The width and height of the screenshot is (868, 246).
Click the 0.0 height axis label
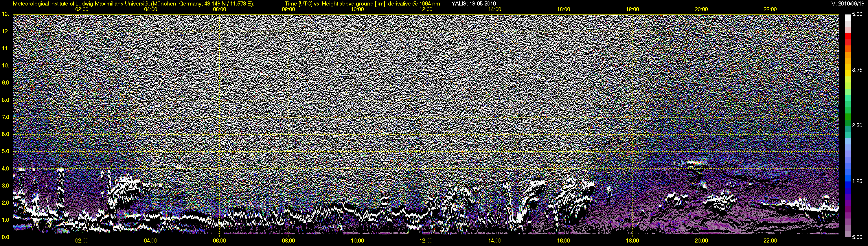(x=5, y=237)
